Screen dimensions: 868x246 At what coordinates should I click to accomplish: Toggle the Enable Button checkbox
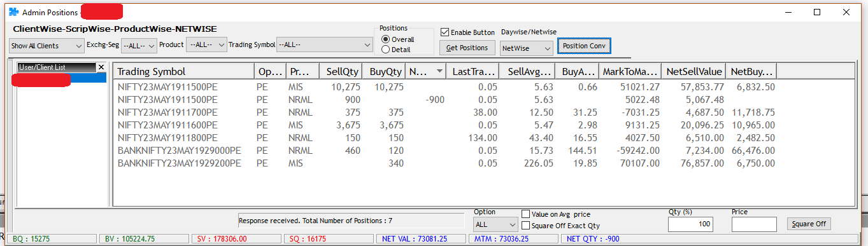(x=445, y=32)
